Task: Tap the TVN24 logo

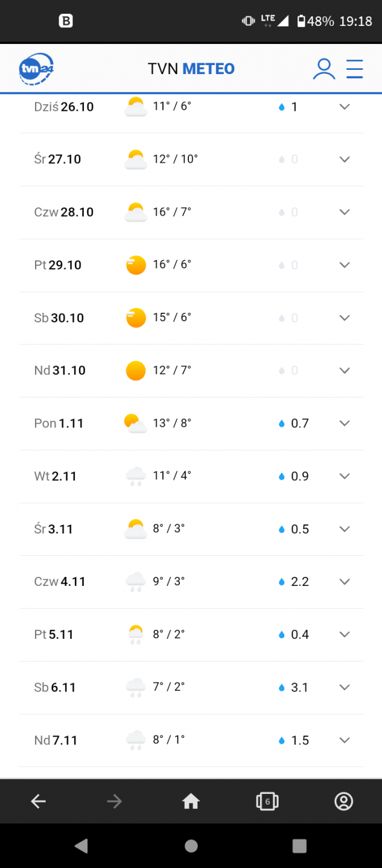Action: pyautogui.click(x=36, y=69)
